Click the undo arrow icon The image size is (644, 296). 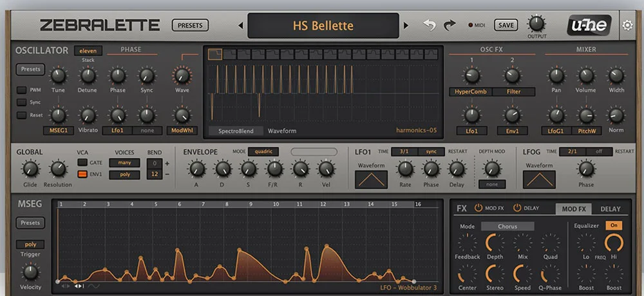click(x=430, y=25)
